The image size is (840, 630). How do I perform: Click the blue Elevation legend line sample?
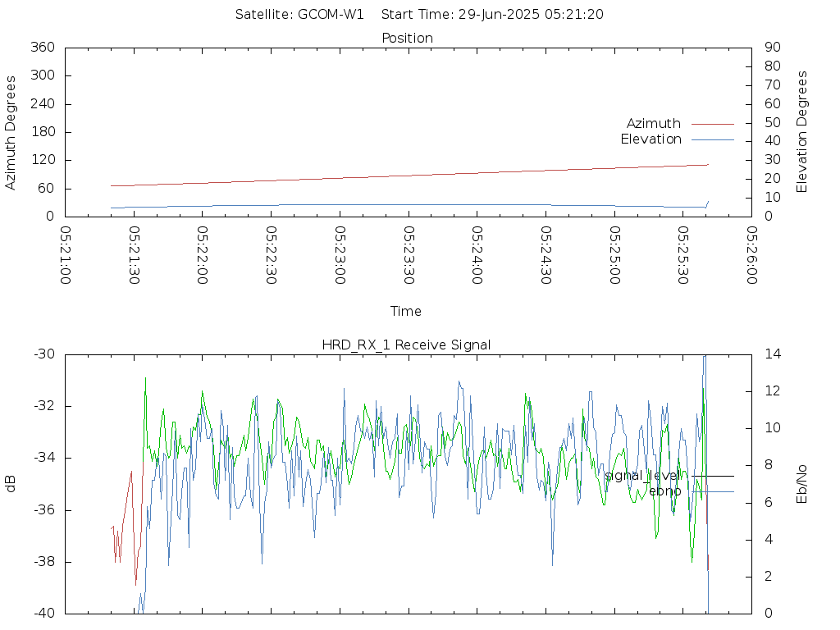tap(713, 139)
